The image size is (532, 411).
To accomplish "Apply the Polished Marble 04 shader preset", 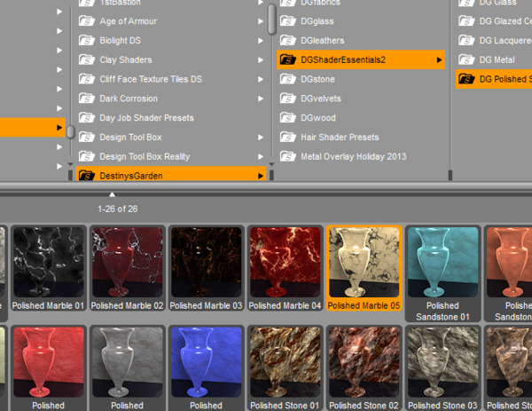I will (285, 268).
